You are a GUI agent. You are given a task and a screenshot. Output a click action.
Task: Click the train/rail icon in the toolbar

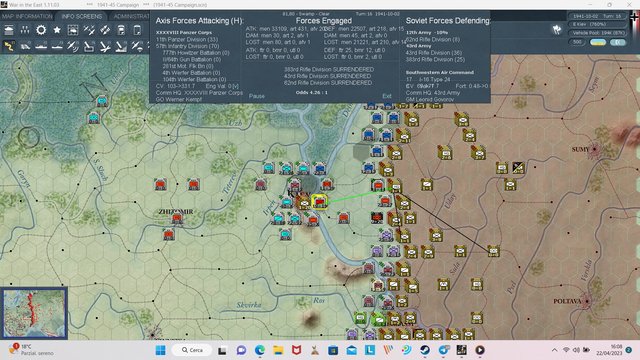[x=121, y=30]
